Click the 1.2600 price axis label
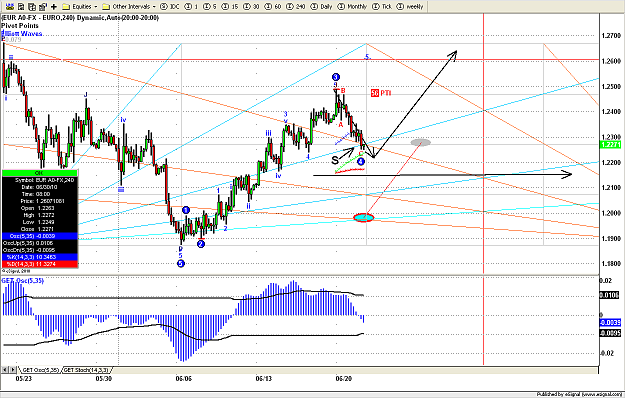 point(611,61)
